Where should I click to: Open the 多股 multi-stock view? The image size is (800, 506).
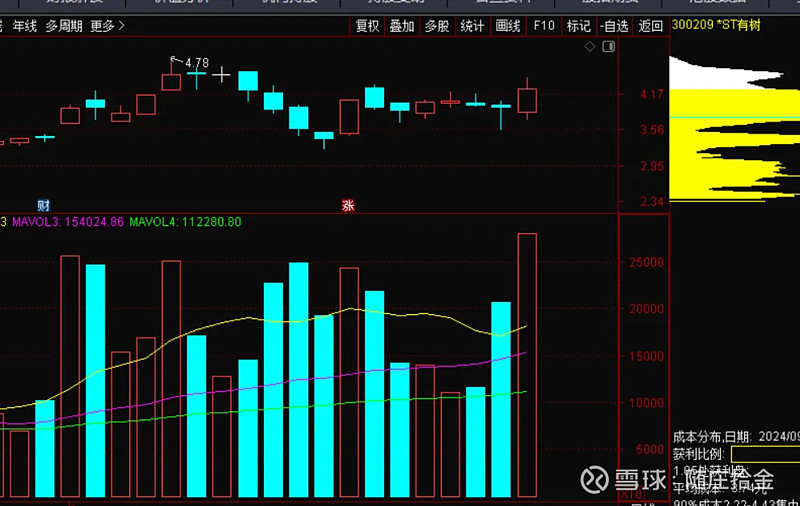pyautogui.click(x=437, y=26)
